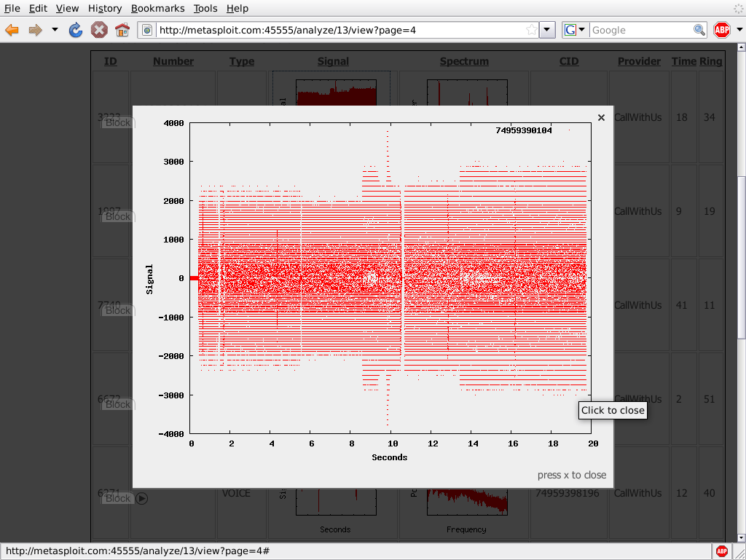Click the search magnifier icon
746x560 pixels.
coord(699,30)
